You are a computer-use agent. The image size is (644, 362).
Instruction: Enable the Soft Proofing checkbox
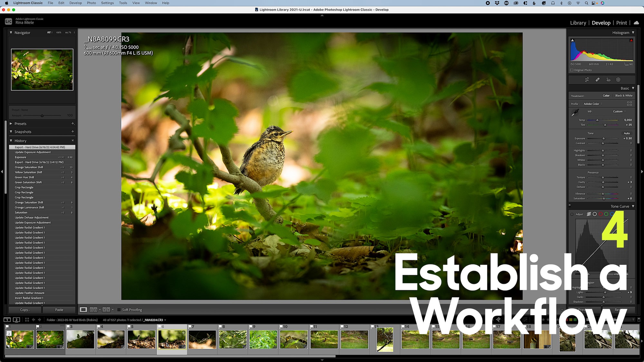(119, 310)
